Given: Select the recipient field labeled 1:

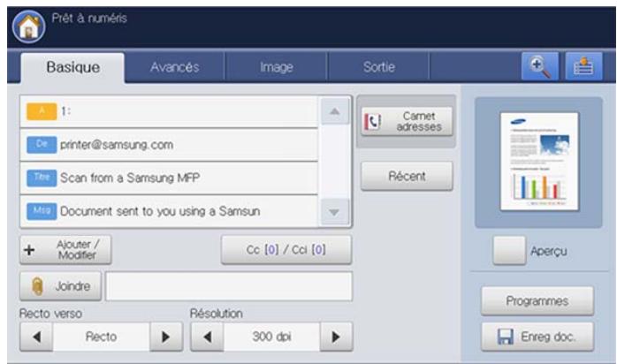Looking at the screenshot, I should [169, 111].
